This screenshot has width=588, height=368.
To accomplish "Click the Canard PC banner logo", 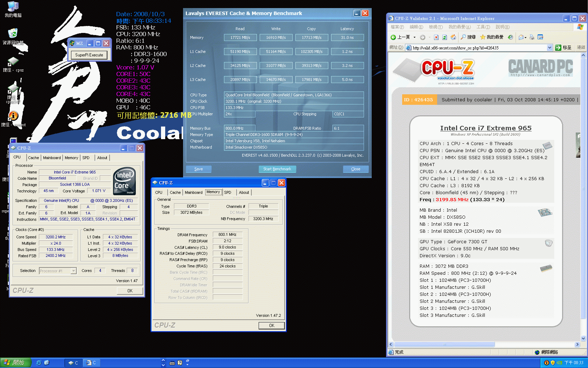I will pos(540,68).
